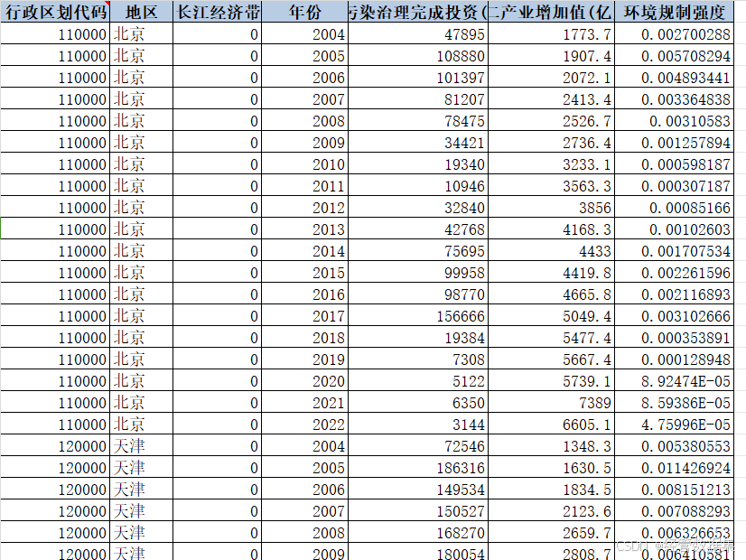Select the 环境规制强度 header cell

pyautogui.click(x=674, y=12)
